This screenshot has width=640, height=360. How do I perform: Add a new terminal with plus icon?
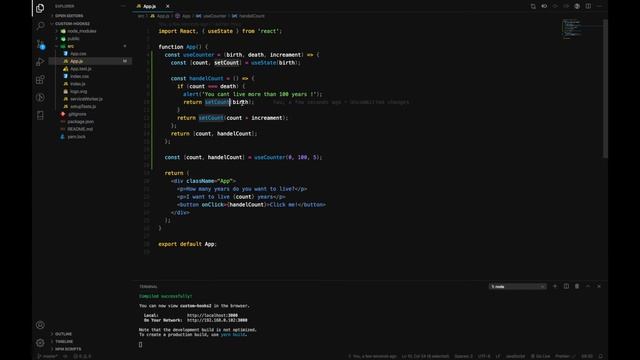tap(555, 287)
